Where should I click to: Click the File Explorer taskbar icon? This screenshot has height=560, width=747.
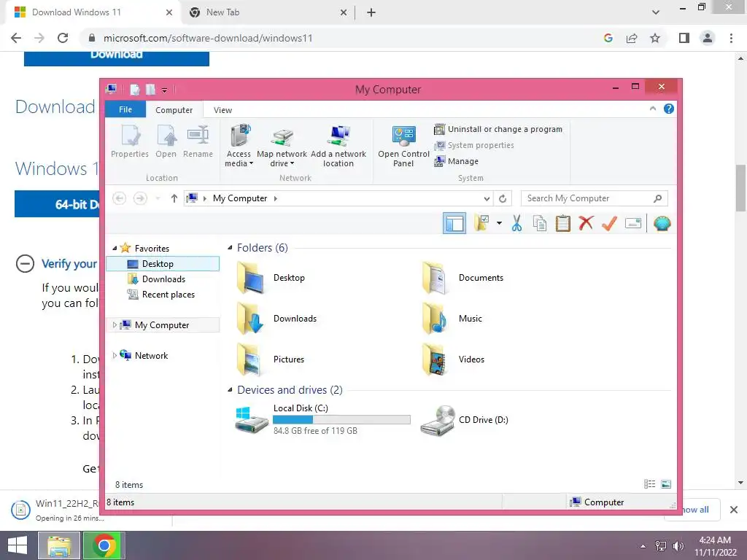[x=59, y=545]
